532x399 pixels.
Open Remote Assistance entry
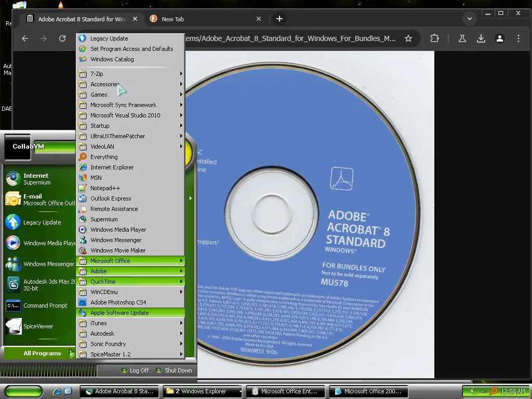point(130,209)
